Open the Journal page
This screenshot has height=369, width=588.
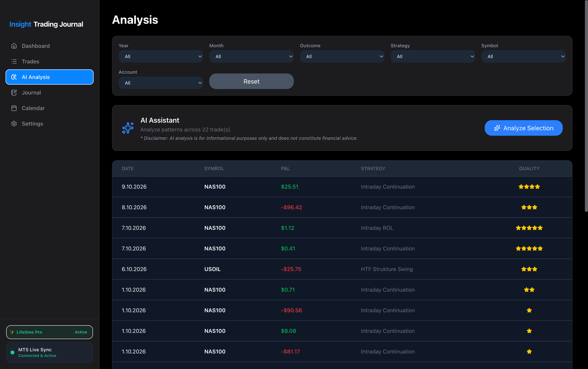coord(50,93)
